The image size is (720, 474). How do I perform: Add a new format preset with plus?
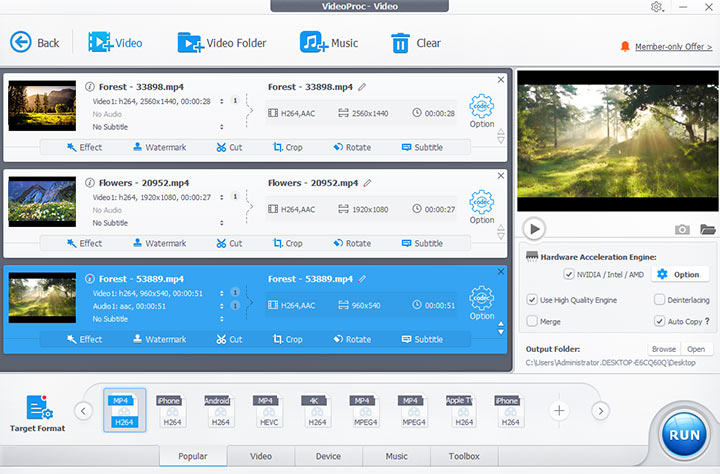(559, 411)
